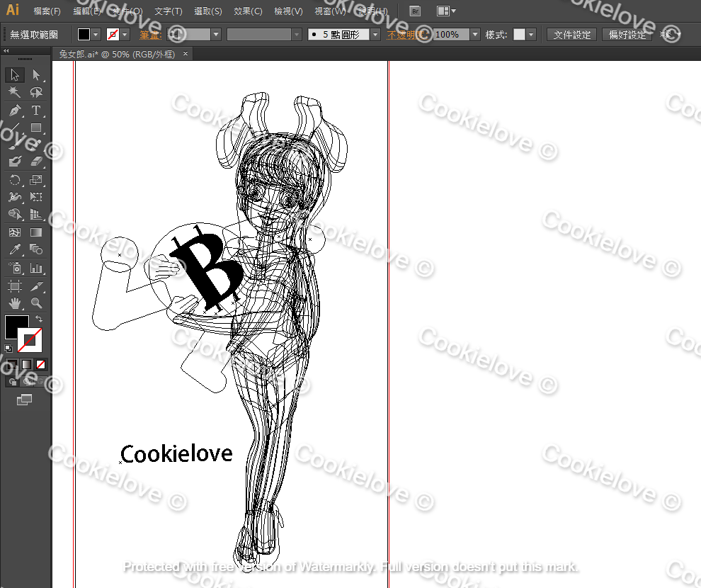Select the Column Graph tool
This screenshot has height=588, width=701.
[x=36, y=268]
